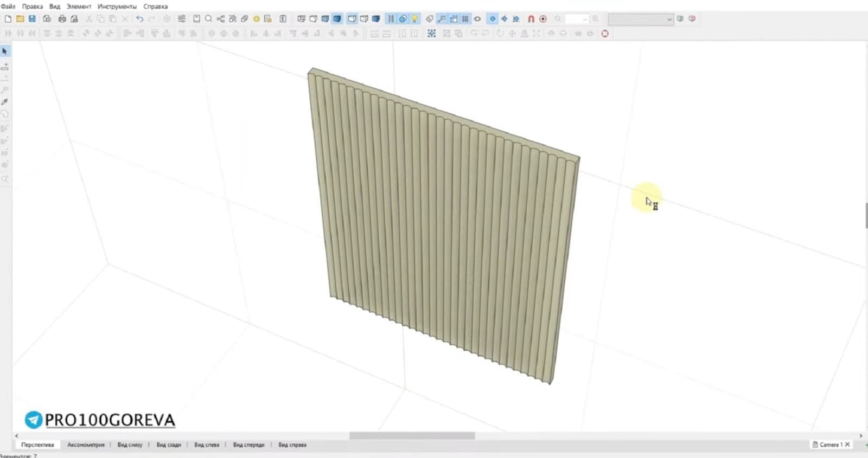This screenshot has height=458, width=868.
Task: Open the Элемент menu
Action: 79,7
